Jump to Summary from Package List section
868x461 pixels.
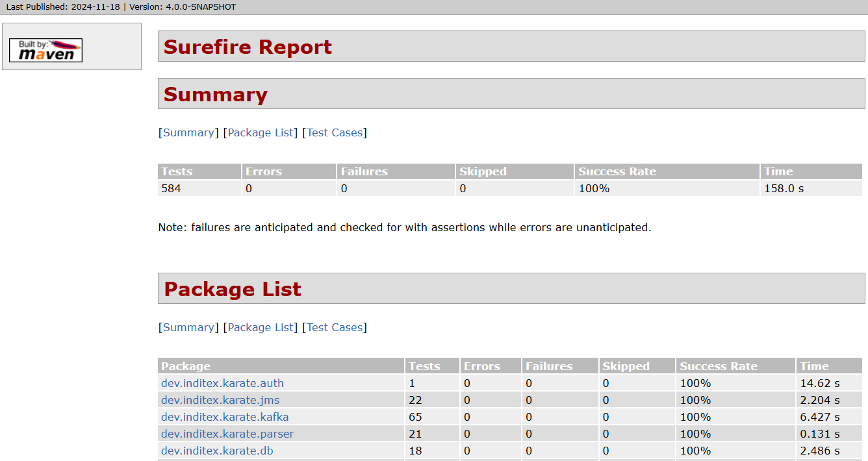pyautogui.click(x=188, y=327)
